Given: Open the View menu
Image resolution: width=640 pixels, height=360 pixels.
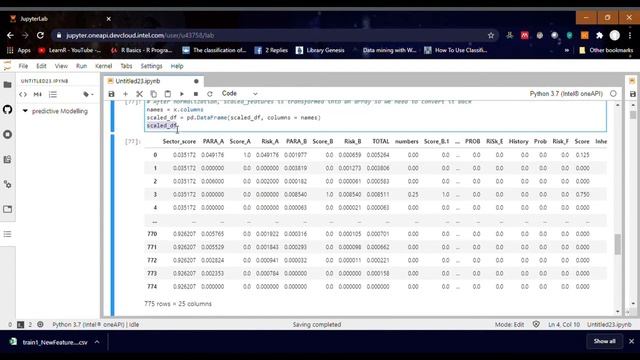Looking at the screenshot, I should coord(61,66).
